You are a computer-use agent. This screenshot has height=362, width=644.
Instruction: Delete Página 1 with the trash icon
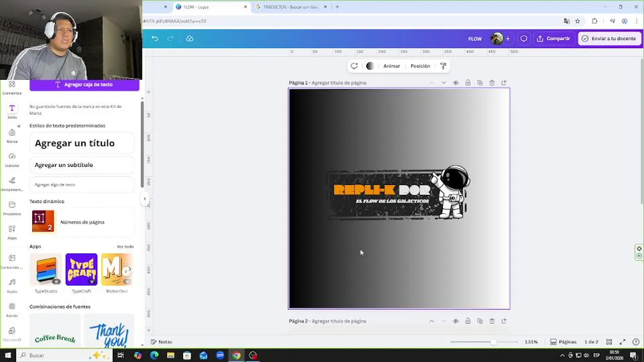pos(492,83)
